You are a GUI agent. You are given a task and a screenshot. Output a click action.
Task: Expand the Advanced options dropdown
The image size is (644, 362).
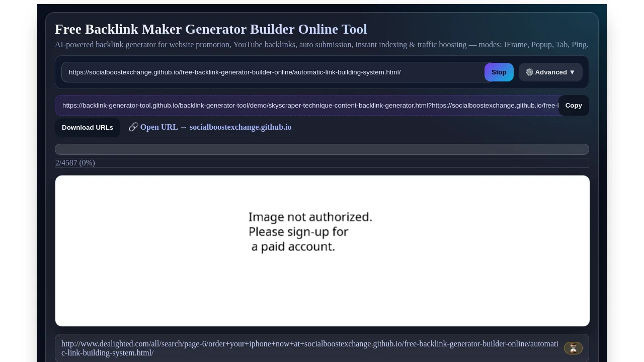pos(550,72)
